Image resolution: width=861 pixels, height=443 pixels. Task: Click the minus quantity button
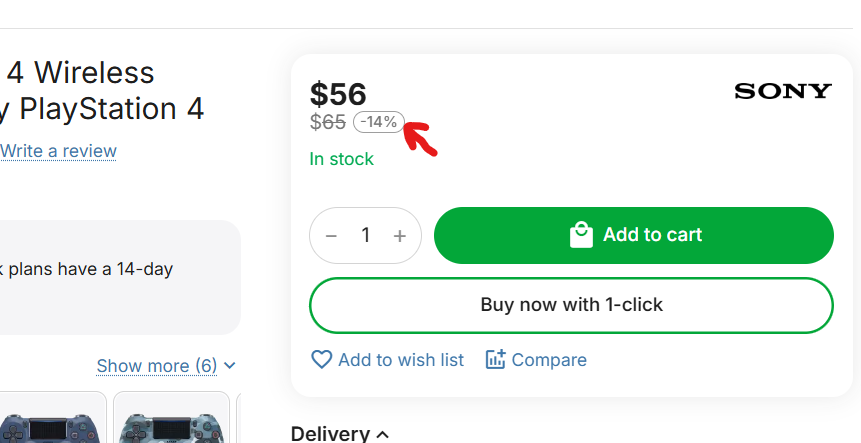click(x=332, y=236)
